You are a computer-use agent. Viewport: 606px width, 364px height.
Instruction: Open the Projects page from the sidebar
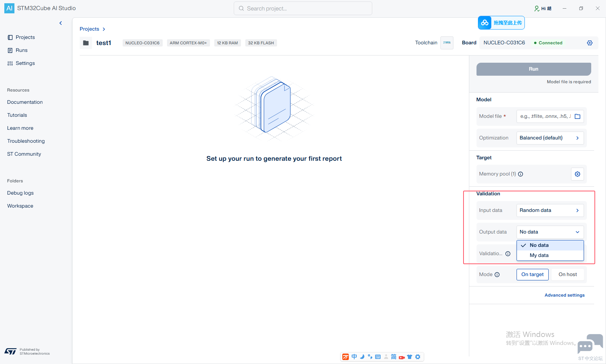(21, 37)
